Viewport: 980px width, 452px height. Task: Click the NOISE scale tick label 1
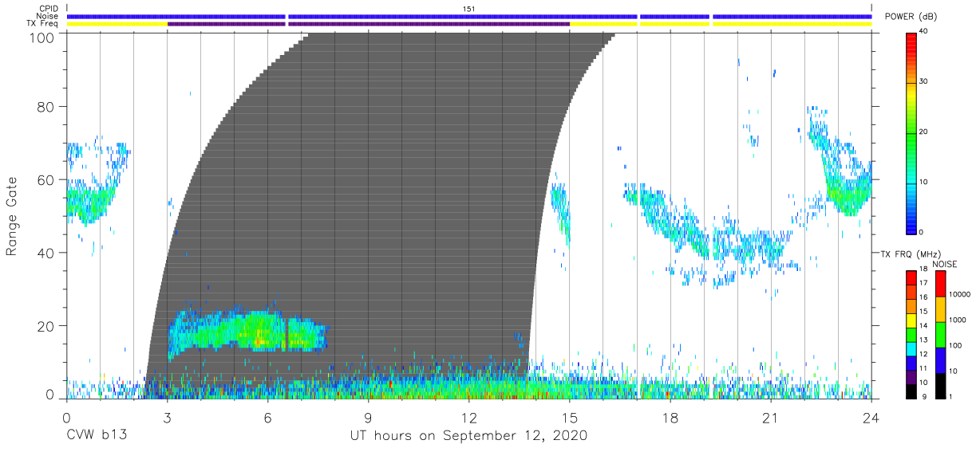tap(950, 396)
